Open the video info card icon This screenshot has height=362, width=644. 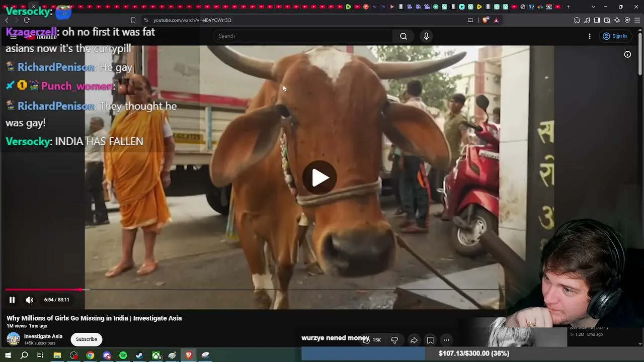coord(627,54)
